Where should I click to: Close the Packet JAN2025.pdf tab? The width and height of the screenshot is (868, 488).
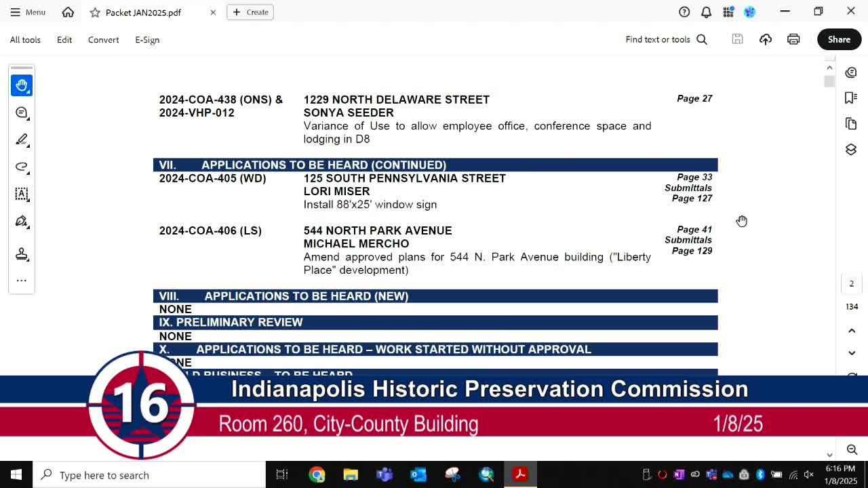[x=213, y=12]
